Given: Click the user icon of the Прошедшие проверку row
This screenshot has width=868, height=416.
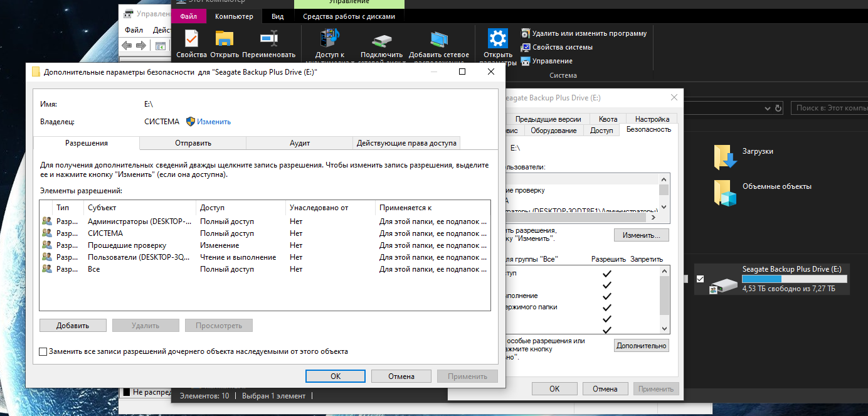Looking at the screenshot, I should [x=47, y=245].
